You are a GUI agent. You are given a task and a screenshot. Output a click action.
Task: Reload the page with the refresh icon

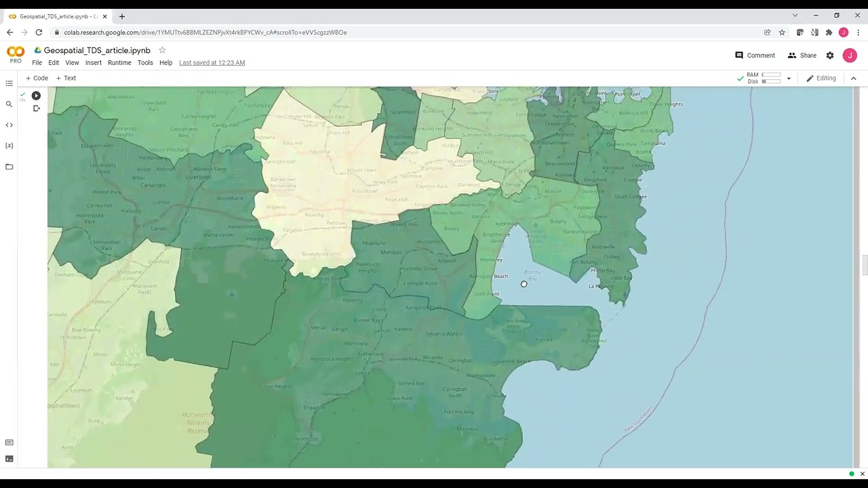[39, 33]
